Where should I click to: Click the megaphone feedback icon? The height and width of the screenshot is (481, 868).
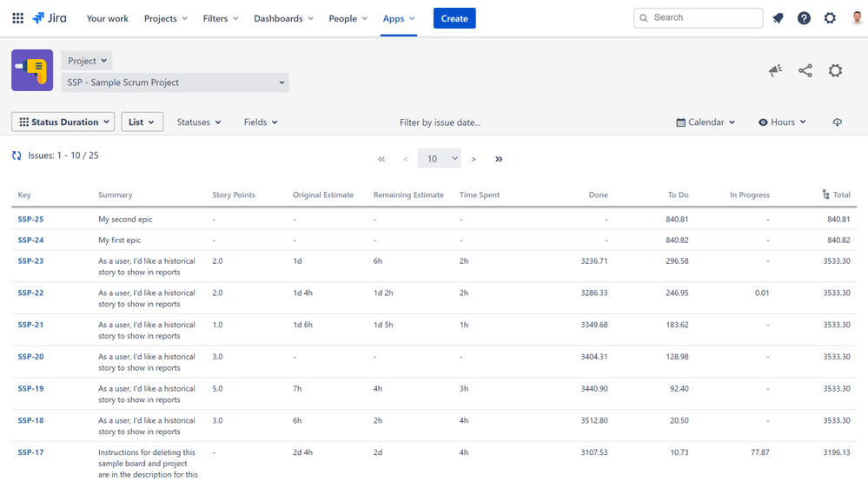point(775,71)
